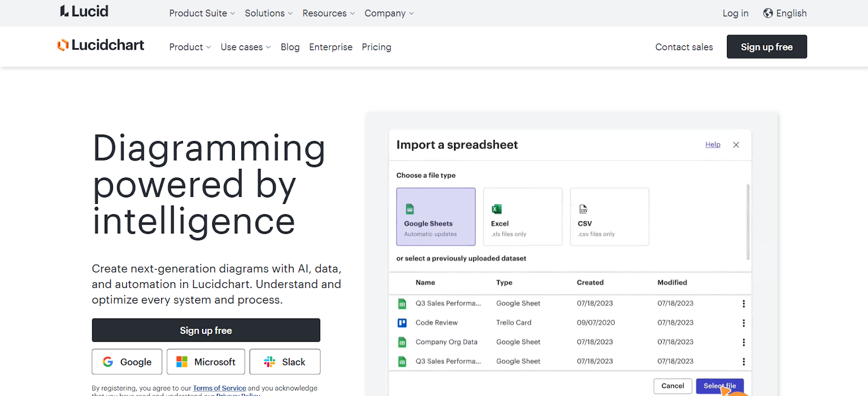Open more options for first Q3 Sales Performa row

744,304
